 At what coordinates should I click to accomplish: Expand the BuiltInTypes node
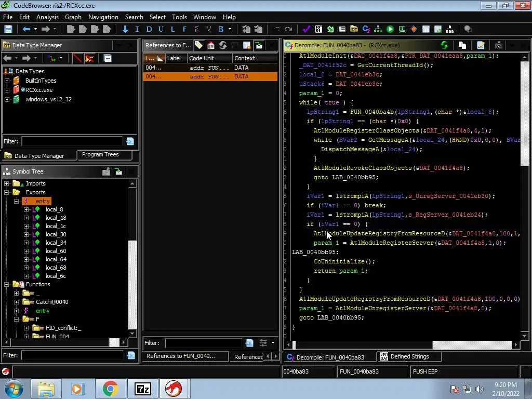point(7,81)
